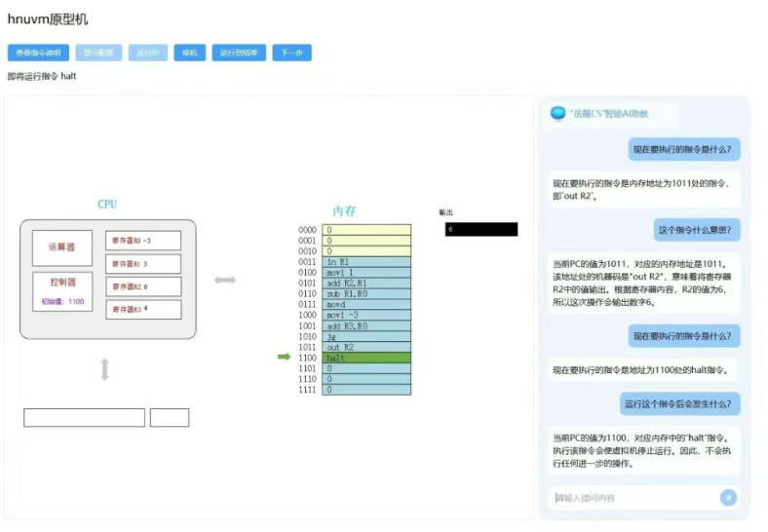Click the greyed 运行中 button

[148, 53]
